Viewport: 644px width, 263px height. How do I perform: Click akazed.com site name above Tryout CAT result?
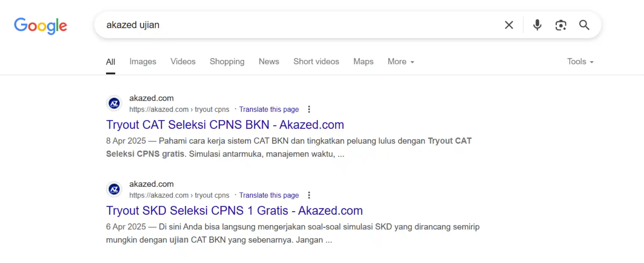point(151,98)
